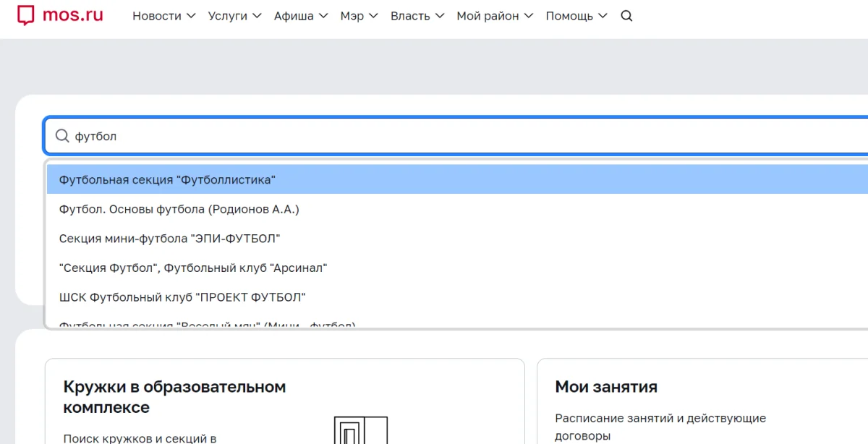Open Кружки в образовательном комплексе card
Screen dimensions: 868x444
point(285,401)
